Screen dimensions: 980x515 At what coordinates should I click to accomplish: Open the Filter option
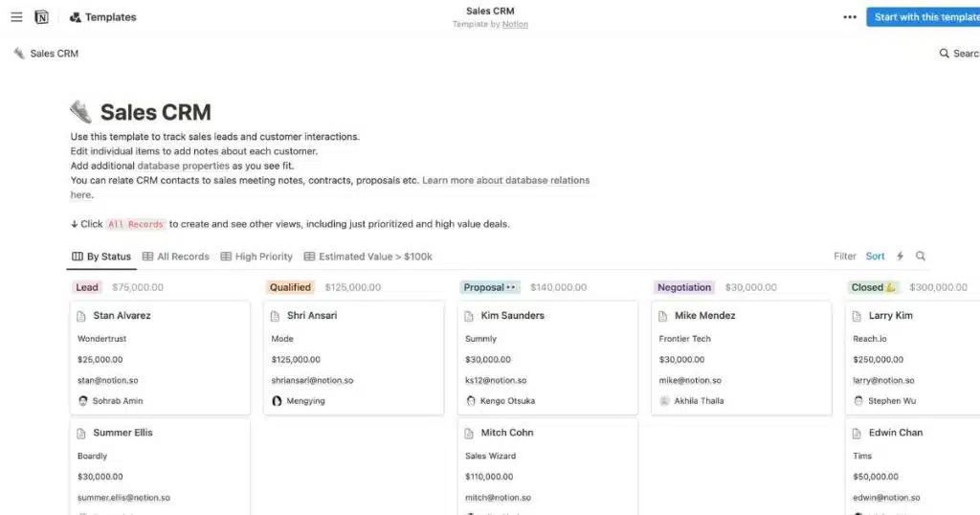pyautogui.click(x=844, y=257)
